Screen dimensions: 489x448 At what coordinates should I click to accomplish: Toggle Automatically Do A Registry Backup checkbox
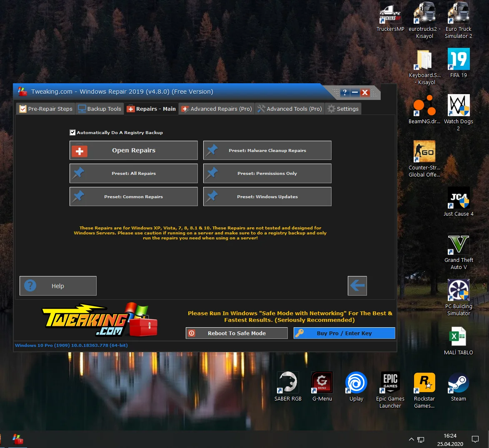(x=72, y=132)
